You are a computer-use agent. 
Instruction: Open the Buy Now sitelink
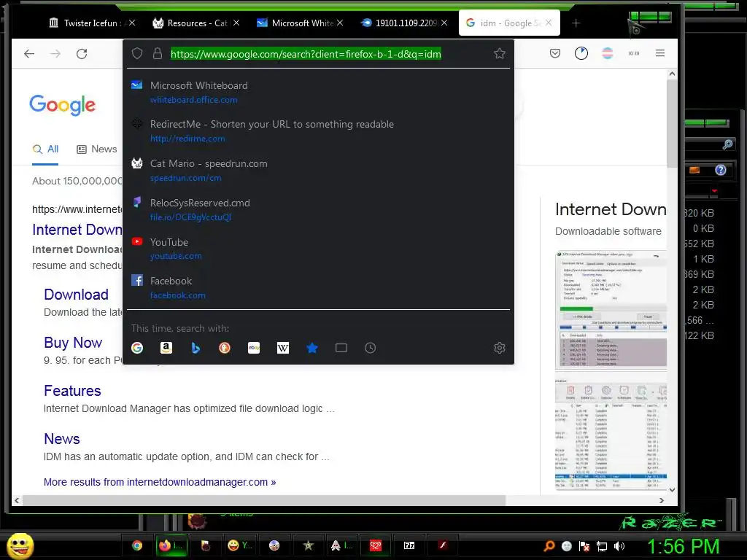point(73,343)
